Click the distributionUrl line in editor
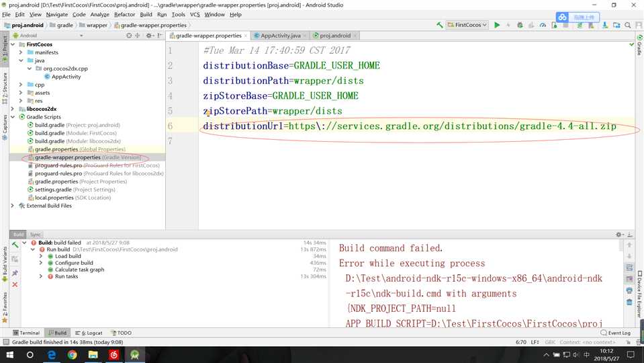The image size is (644, 363). 410,126
